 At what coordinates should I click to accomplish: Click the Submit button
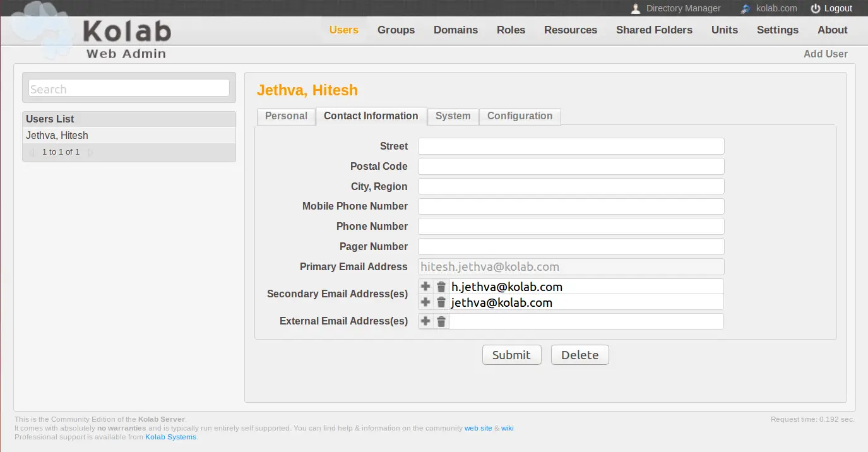pyautogui.click(x=511, y=355)
